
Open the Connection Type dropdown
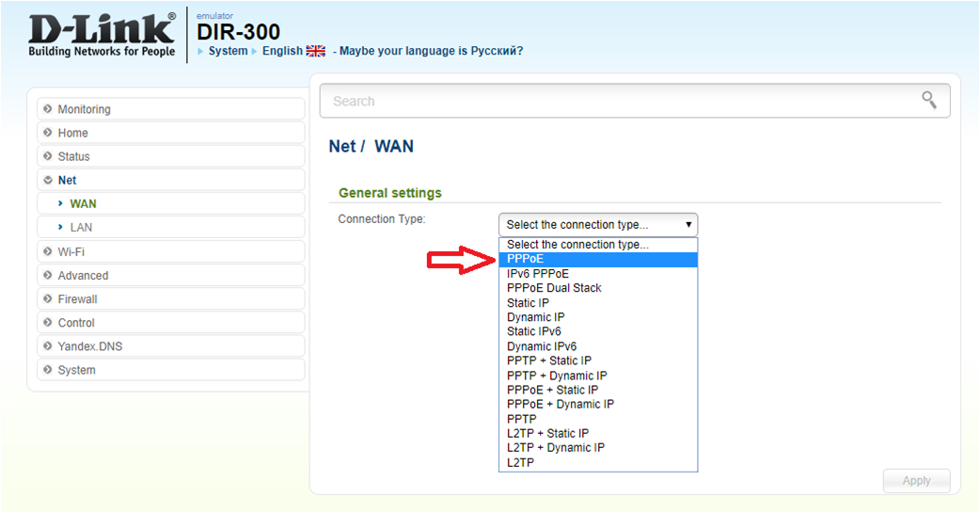(597, 224)
